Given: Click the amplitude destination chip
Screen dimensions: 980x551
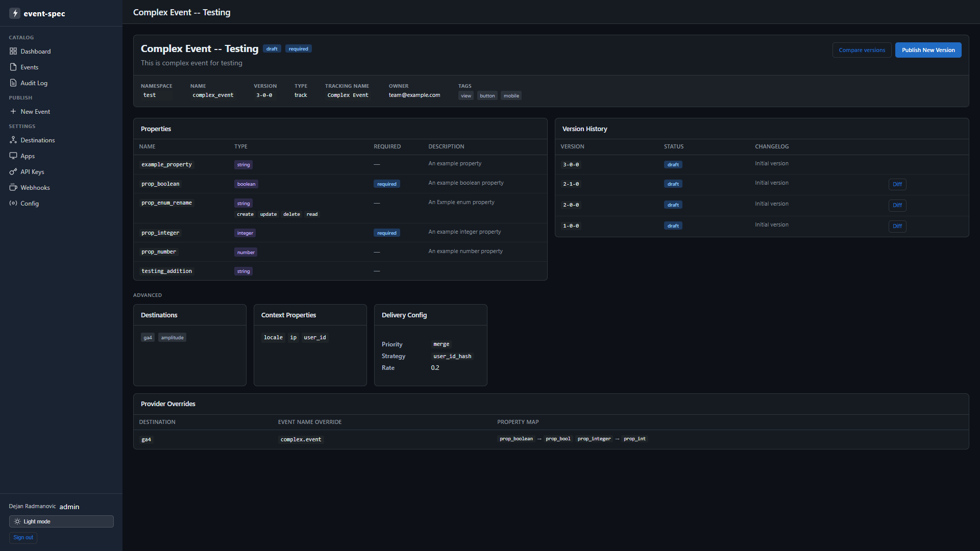Looking at the screenshot, I should [x=172, y=338].
